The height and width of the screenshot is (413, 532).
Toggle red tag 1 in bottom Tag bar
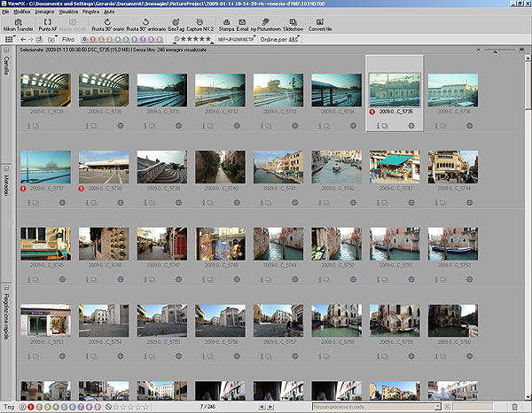click(31, 407)
